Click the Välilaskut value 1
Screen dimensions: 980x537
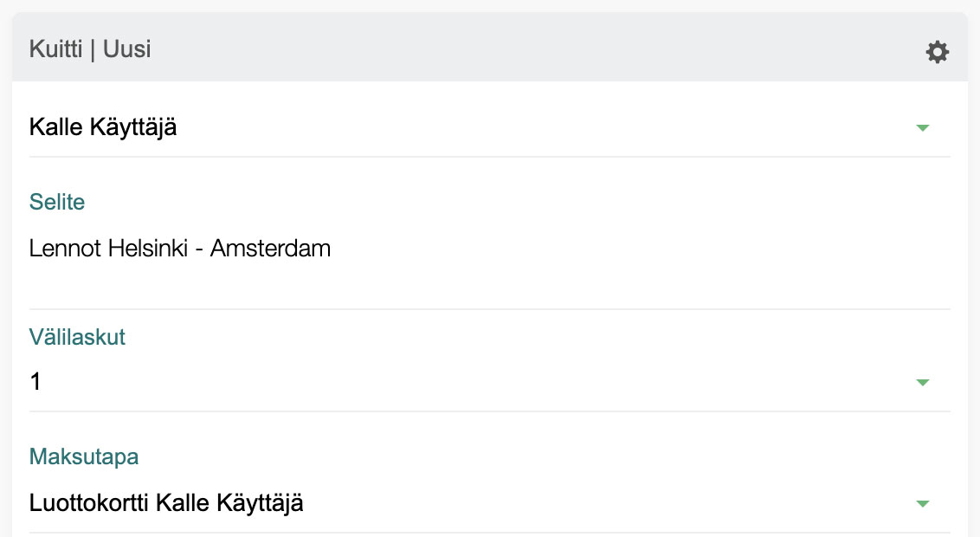tap(35, 381)
